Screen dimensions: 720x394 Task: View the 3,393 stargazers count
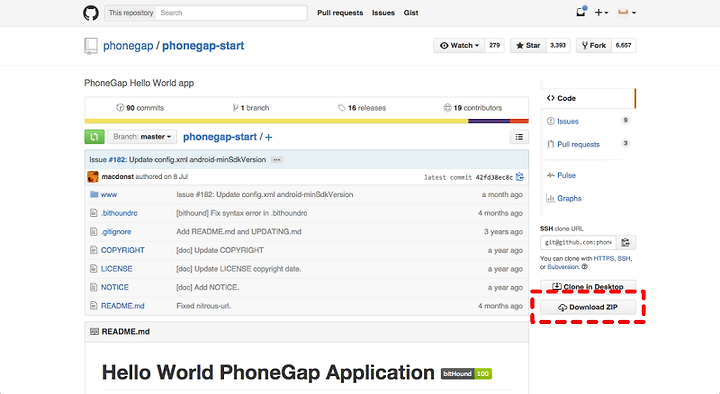558,45
